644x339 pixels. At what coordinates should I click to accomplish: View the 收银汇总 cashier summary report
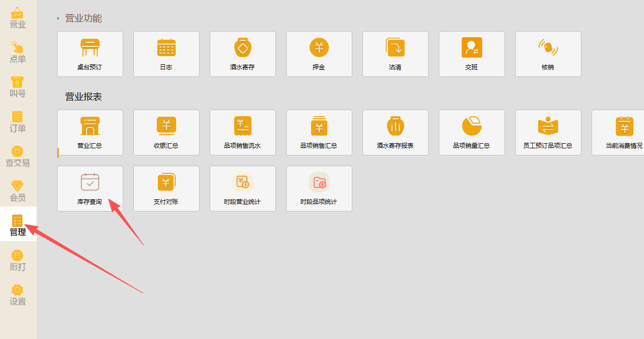pyautogui.click(x=166, y=133)
